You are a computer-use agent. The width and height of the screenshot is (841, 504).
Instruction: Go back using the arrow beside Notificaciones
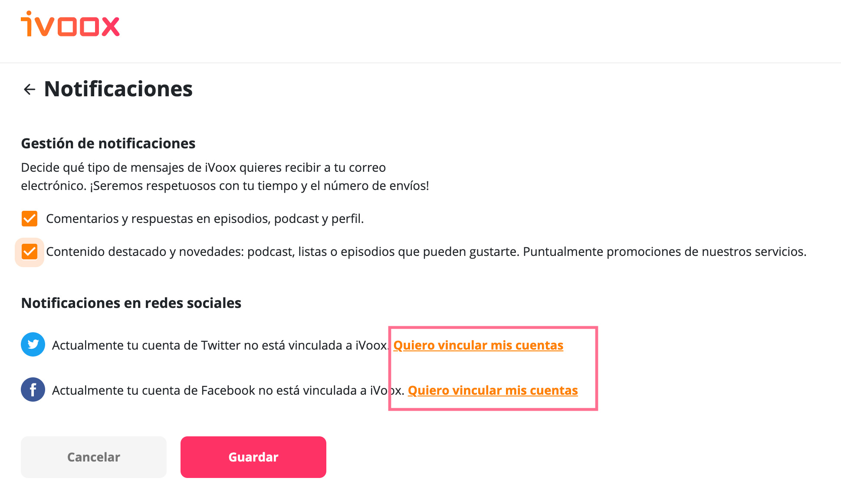coord(30,89)
